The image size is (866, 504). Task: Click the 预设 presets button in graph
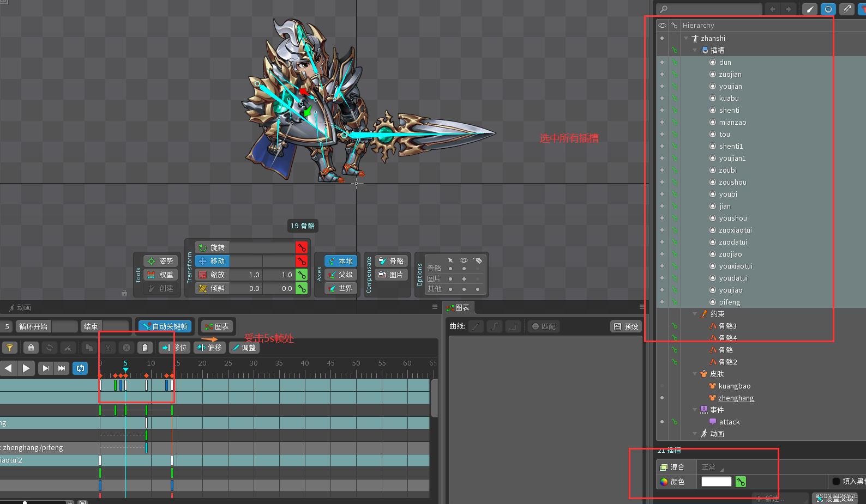tap(626, 326)
